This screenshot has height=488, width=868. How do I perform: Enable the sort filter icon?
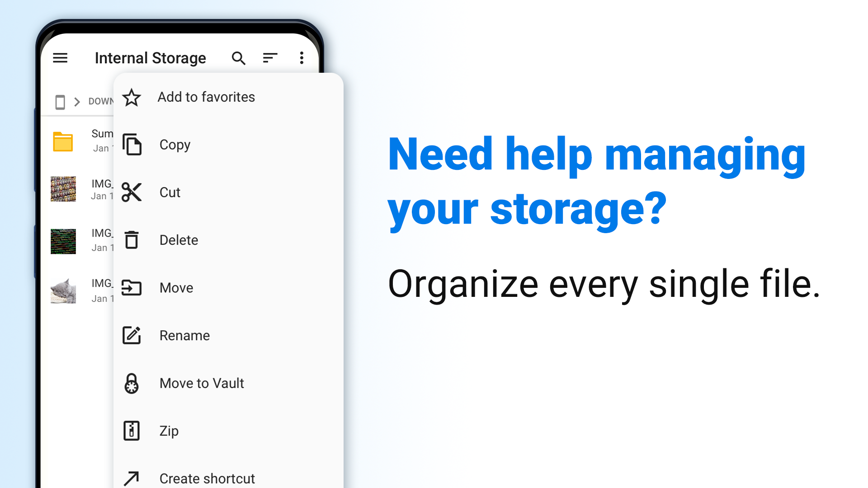pyautogui.click(x=269, y=58)
